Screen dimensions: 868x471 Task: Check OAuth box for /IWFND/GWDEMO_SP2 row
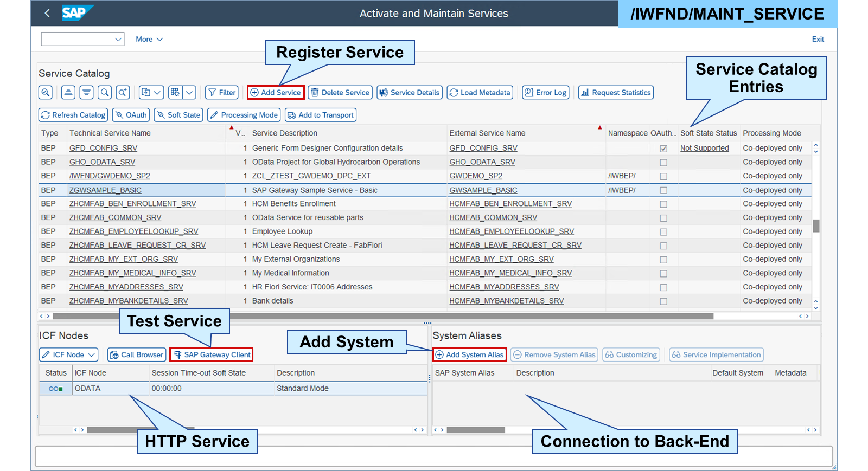tap(663, 177)
